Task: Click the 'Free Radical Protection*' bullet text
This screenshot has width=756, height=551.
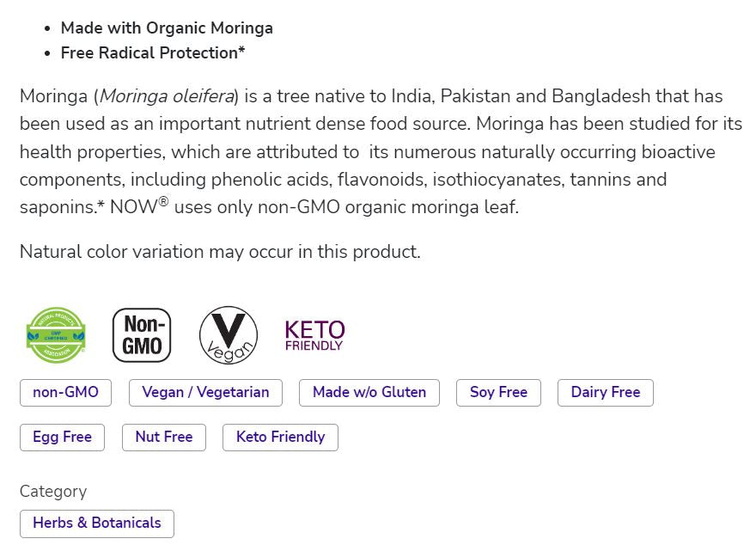Action: [x=153, y=52]
